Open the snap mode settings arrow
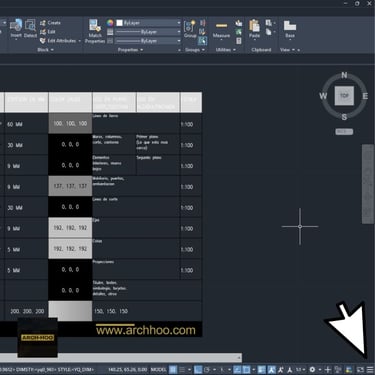The image size is (375, 375). [189, 370]
